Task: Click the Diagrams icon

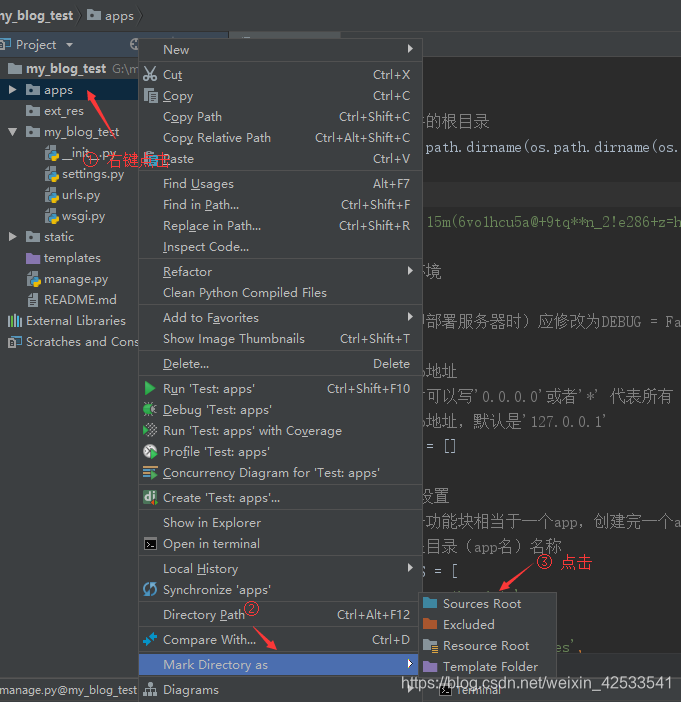Action: tap(150, 689)
